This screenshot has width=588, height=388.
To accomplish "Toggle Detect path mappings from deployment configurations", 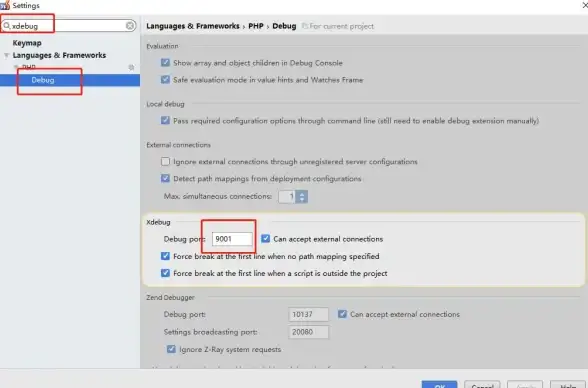I will tap(165, 178).
